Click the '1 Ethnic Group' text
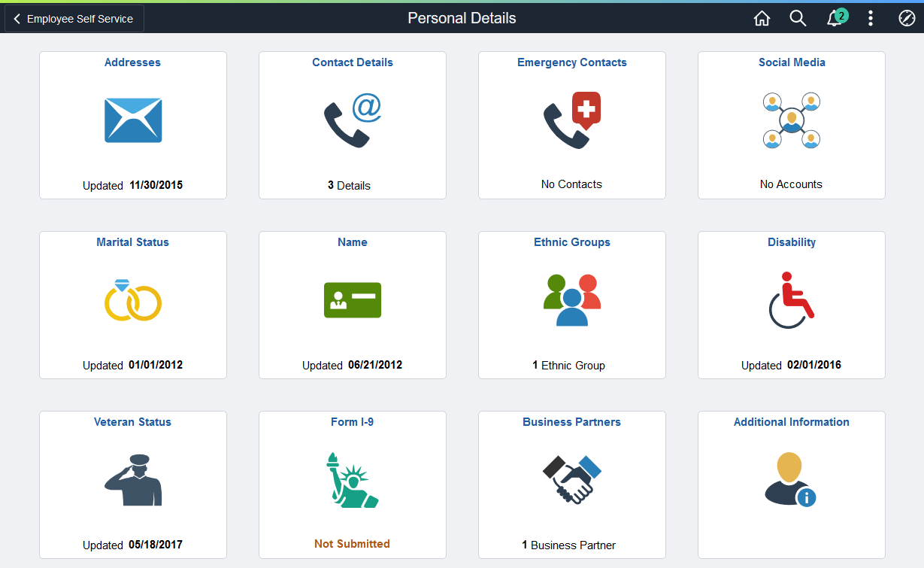 coord(569,365)
